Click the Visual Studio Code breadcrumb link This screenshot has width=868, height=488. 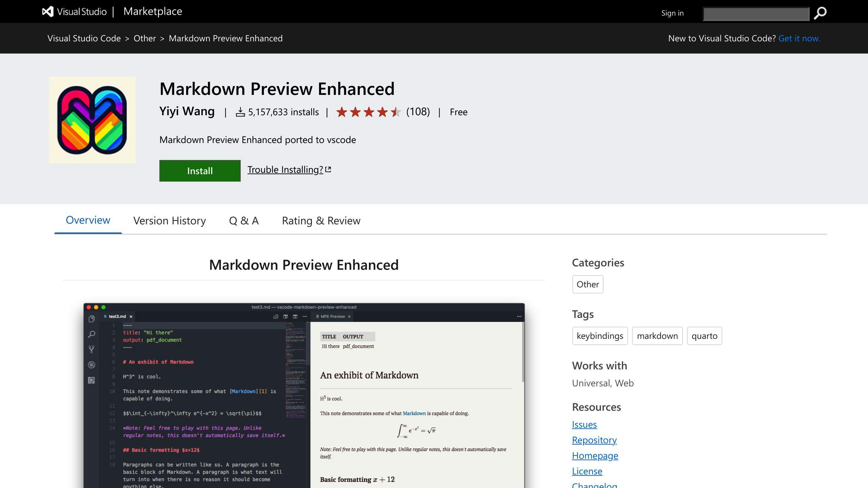click(84, 38)
